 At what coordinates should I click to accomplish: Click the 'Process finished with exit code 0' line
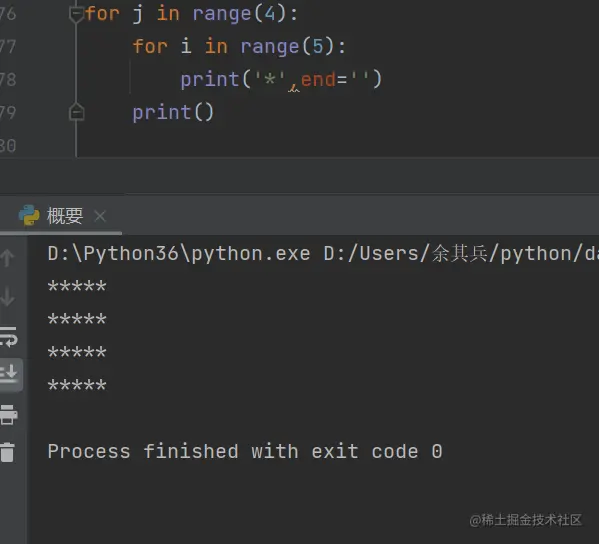pos(245,452)
